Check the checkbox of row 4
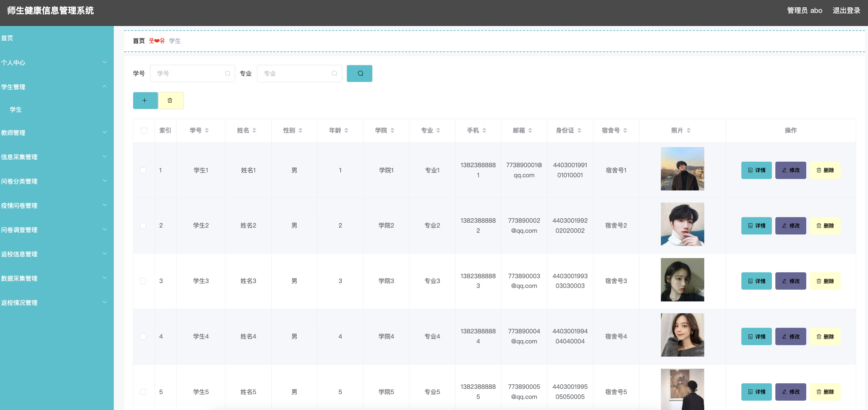The width and height of the screenshot is (868, 410). pos(144,336)
